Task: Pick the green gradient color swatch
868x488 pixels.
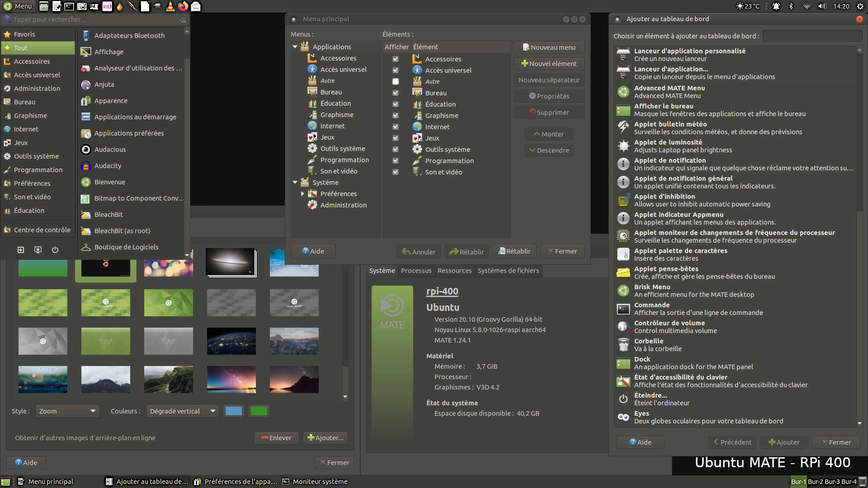Action: 259,411
